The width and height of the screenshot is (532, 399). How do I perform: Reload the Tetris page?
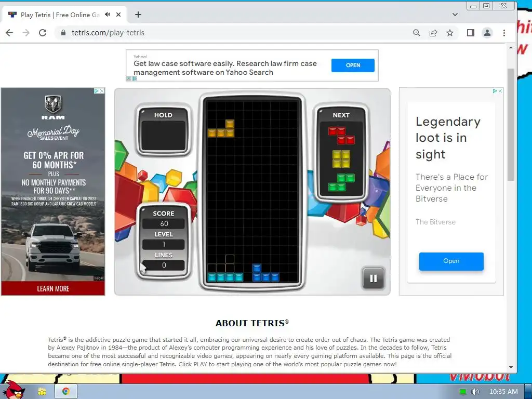(x=43, y=33)
